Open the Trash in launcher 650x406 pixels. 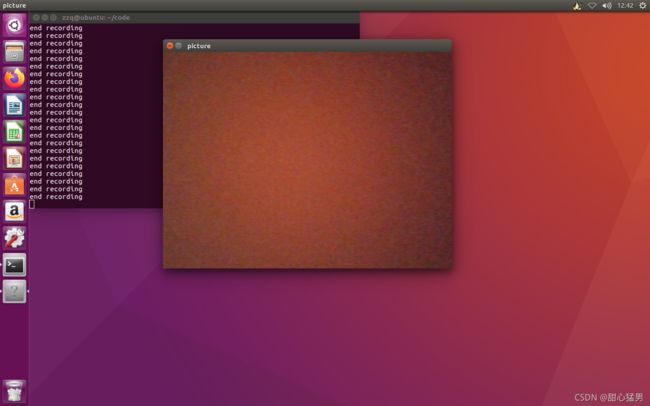(14, 391)
